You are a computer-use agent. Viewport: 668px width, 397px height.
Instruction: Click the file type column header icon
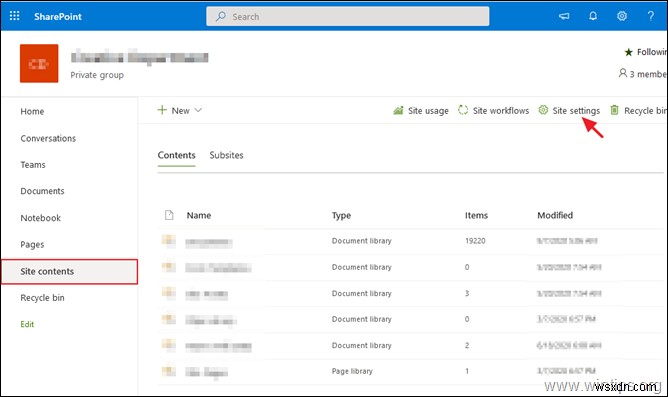[169, 215]
